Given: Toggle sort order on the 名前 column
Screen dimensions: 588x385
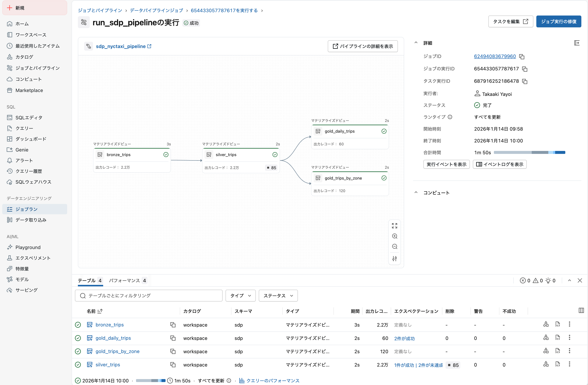Looking at the screenshot, I should click(100, 311).
